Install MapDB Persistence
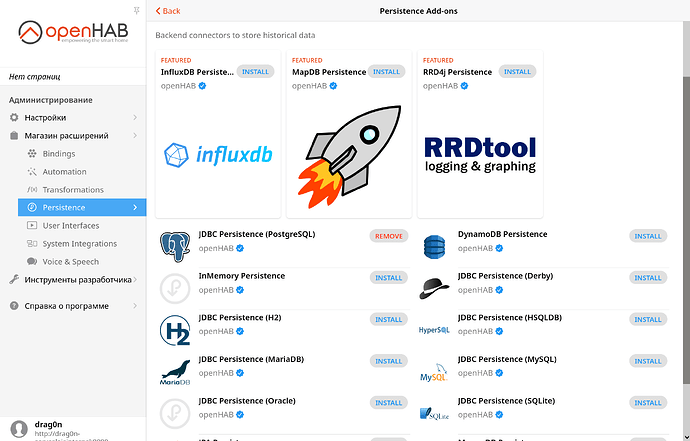 point(386,71)
